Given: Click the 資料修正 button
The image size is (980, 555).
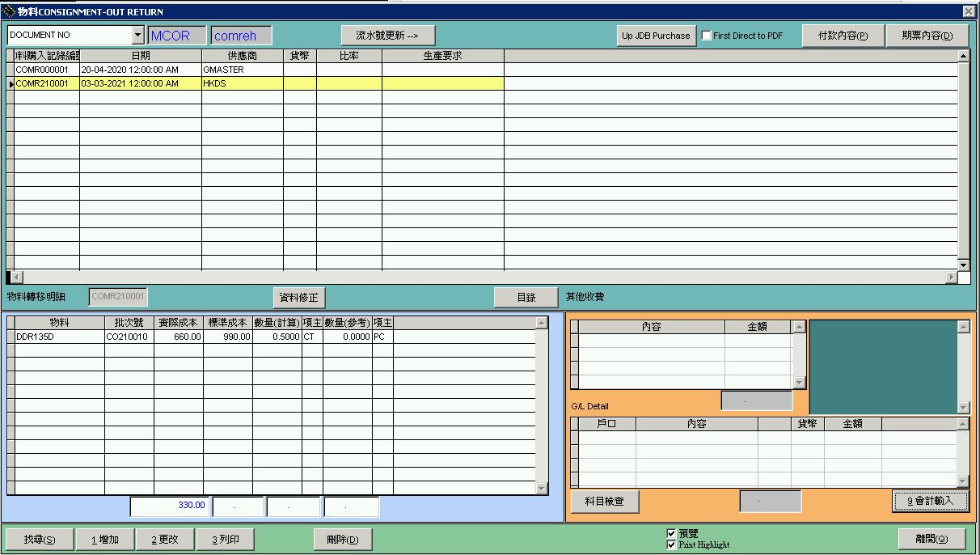Looking at the screenshot, I should [299, 297].
